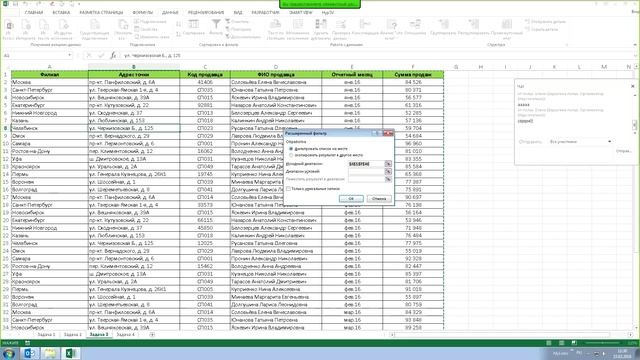Select 'filter list in place' radio button

point(291,149)
